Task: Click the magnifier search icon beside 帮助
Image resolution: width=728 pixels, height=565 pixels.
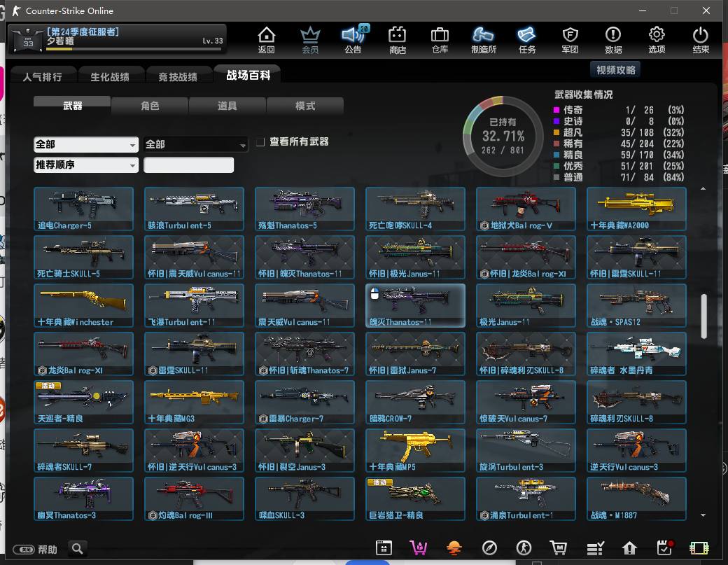Action: 78,549
